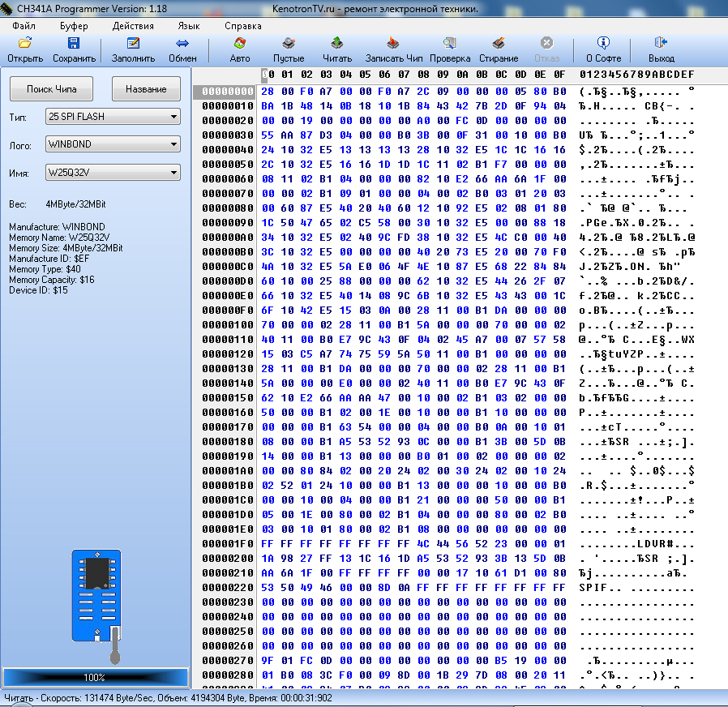This screenshot has height=707, width=728.
Task: Click the Пустые (Blank check) icon
Action: 289,44
